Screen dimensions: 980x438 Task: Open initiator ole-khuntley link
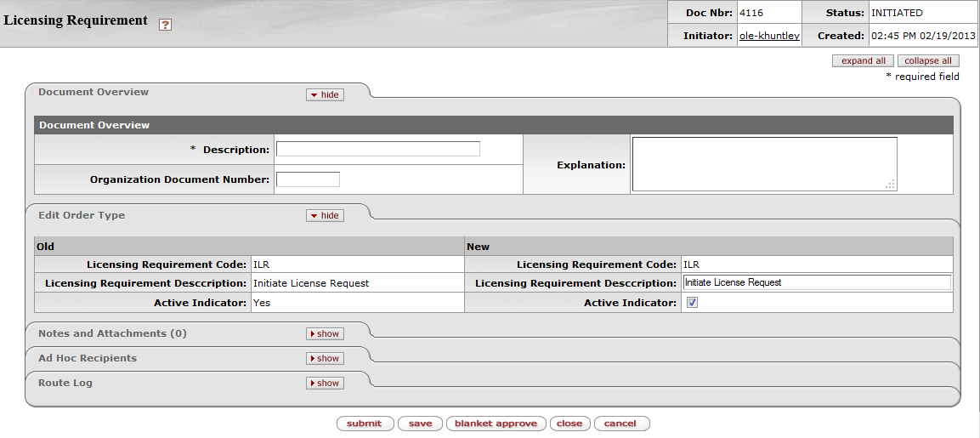768,36
